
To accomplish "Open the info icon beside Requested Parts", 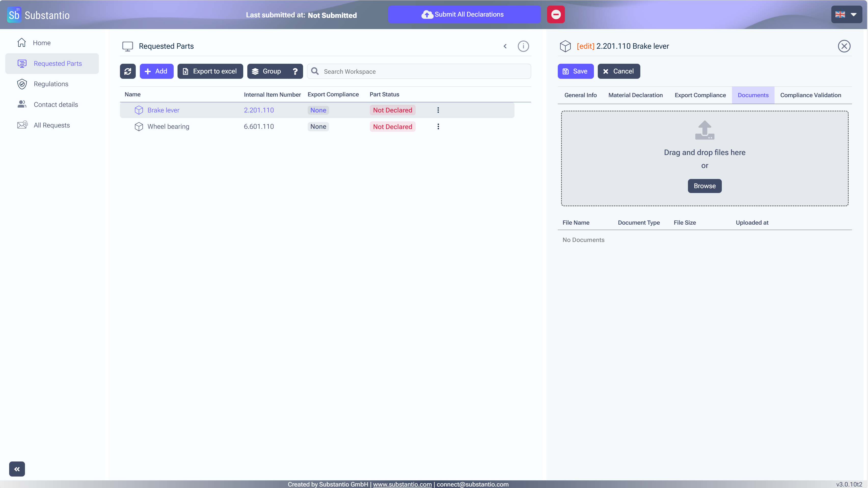I will 523,46.
